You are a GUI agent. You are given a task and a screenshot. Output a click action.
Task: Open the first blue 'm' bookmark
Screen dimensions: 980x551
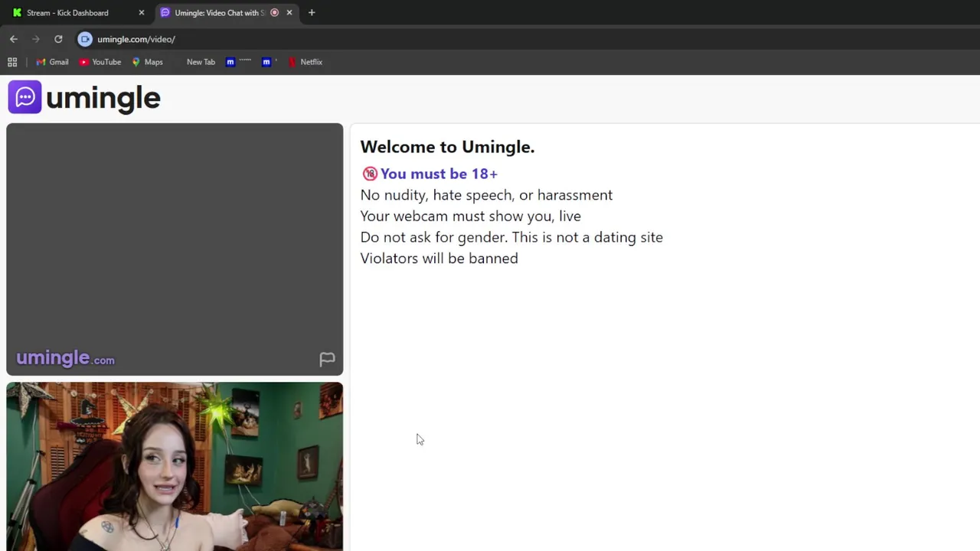pyautogui.click(x=238, y=62)
